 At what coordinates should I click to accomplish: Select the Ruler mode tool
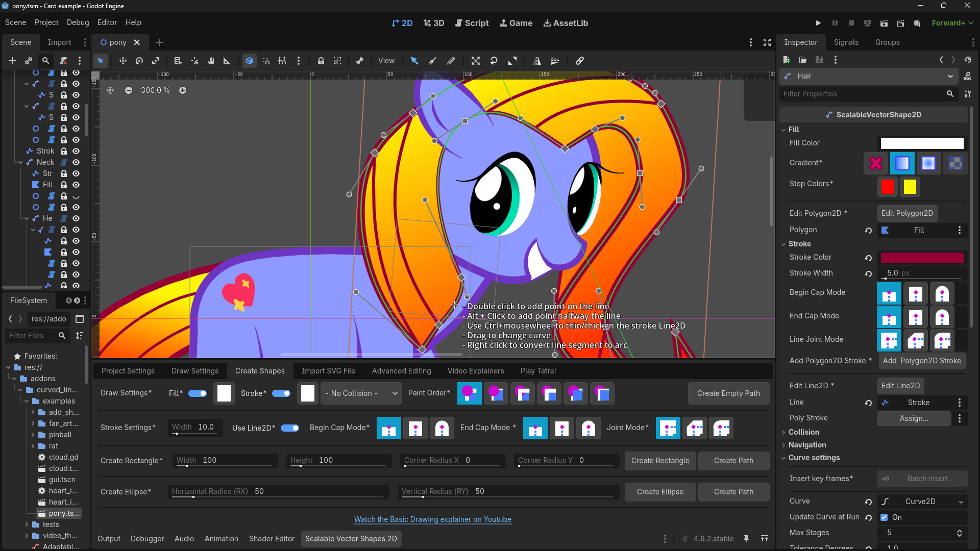tap(227, 61)
